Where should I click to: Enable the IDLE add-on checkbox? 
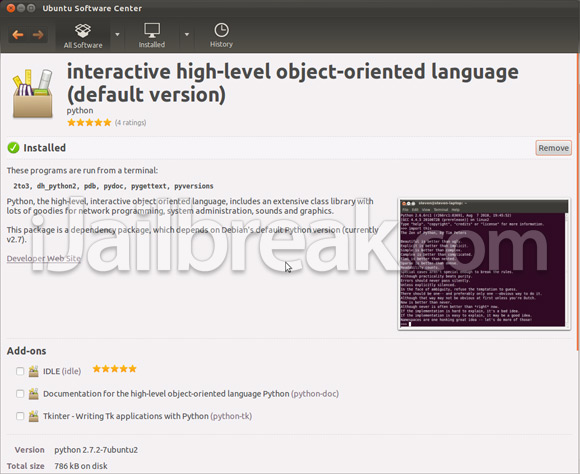(20, 371)
